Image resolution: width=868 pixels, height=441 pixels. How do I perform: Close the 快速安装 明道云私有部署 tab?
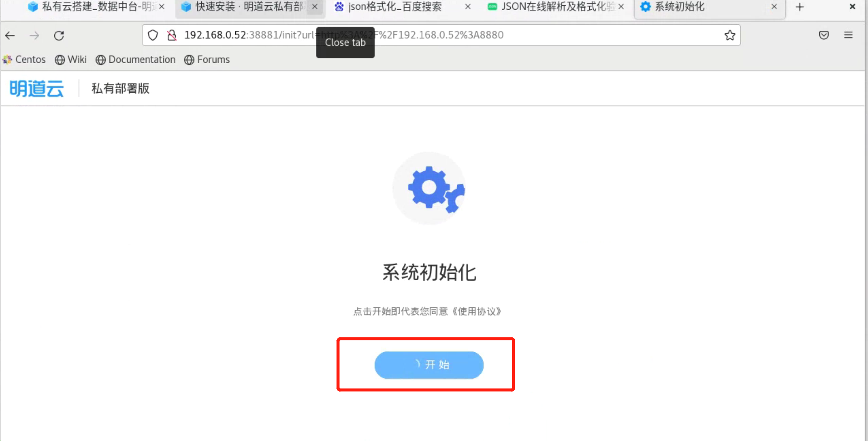315,7
